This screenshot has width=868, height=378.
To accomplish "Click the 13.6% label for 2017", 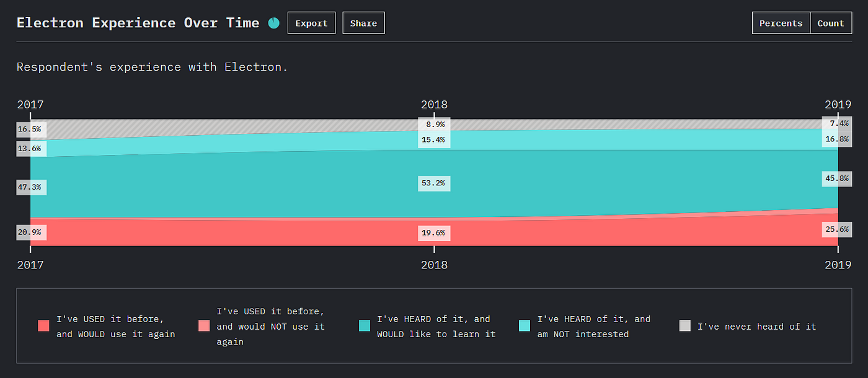I will click(30, 149).
